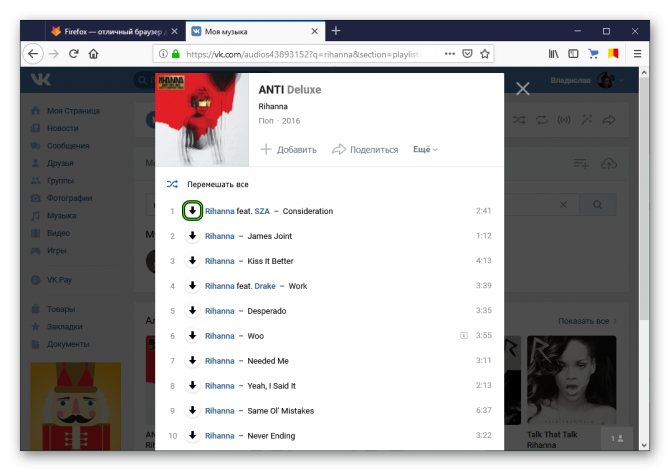The height and width of the screenshot is (471, 670).
Task: Click the shopping cart extension icon
Action: coord(593,54)
